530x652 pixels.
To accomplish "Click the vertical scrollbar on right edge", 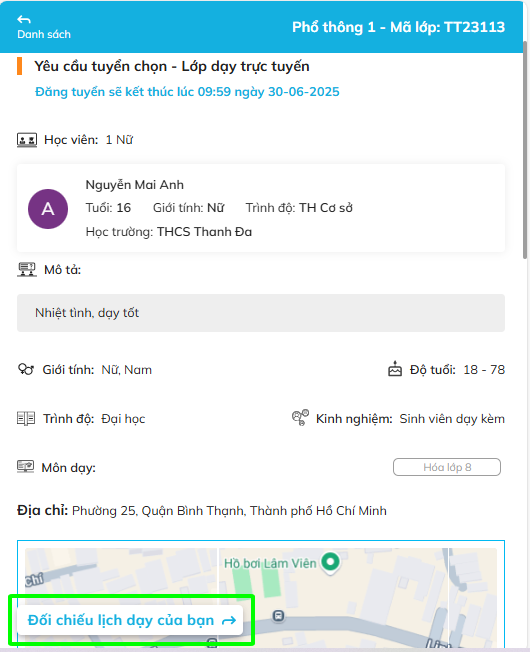I will (x=526, y=150).
